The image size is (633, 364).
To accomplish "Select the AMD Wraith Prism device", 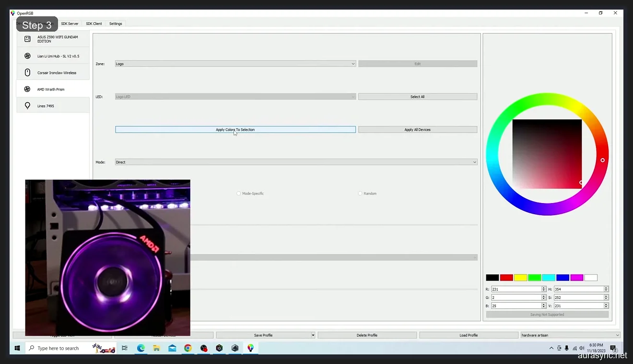I will point(52,89).
